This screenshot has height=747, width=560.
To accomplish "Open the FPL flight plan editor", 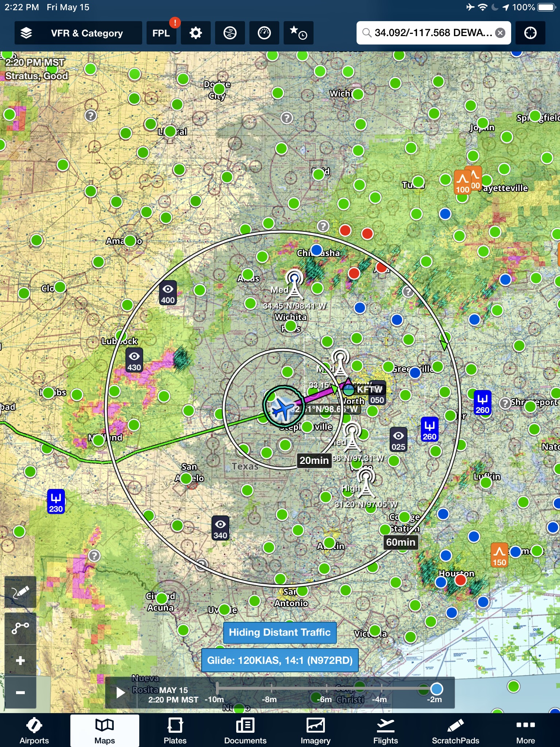I will point(161,33).
